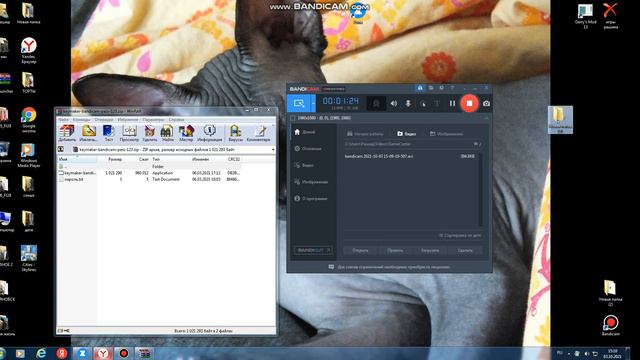This screenshot has width=640, height=360.
Task: Open the Cities Skylines desktop icon
Action: tap(29, 258)
